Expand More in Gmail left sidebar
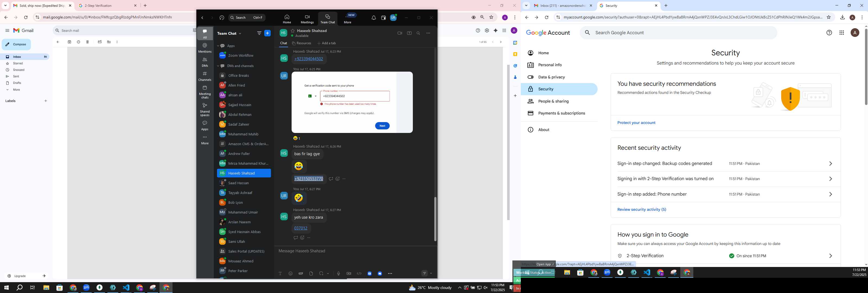The height and width of the screenshot is (293, 868). [16, 90]
